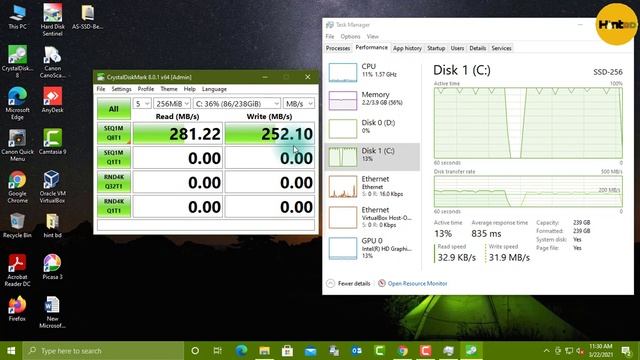The width and height of the screenshot is (640, 360).
Task: Open Task Manager View menu
Action: pos(372,36)
